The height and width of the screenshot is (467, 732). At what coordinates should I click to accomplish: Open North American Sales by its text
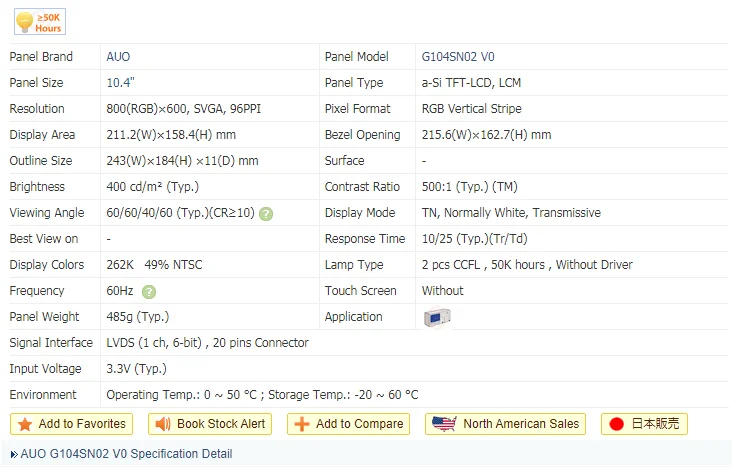pos(521,424)
